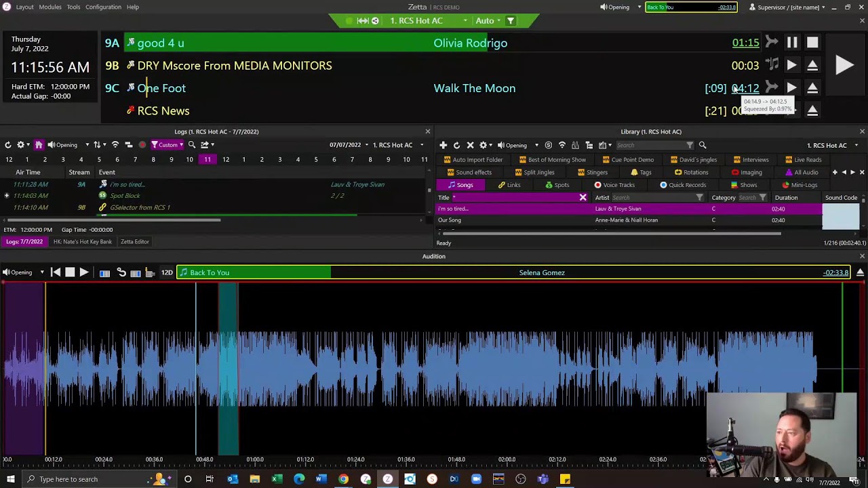Pause the good 4 u track
Screen dimensions: 868x488
pyautogui.click(x=792, y=43)
